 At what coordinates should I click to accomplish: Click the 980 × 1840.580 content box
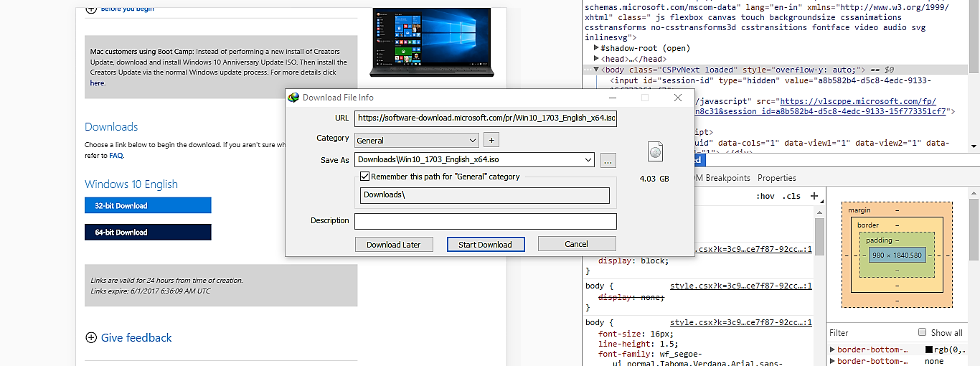(897, 255)
